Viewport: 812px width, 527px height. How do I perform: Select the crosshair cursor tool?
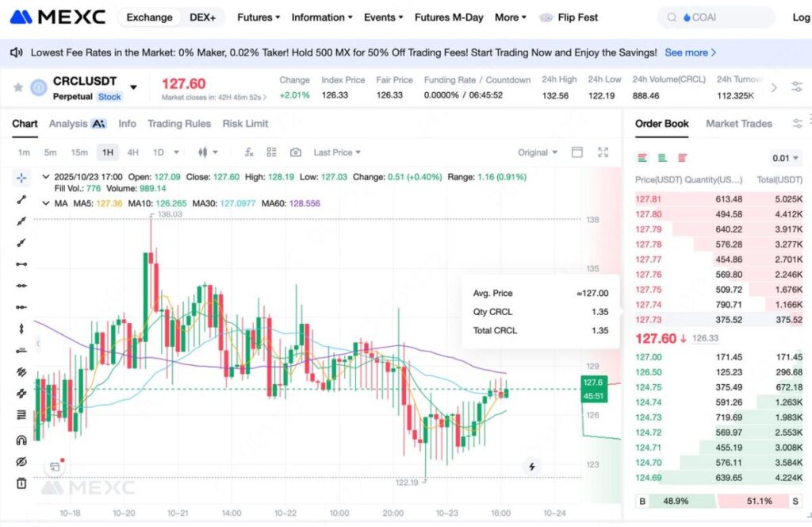tap(21, 178)
